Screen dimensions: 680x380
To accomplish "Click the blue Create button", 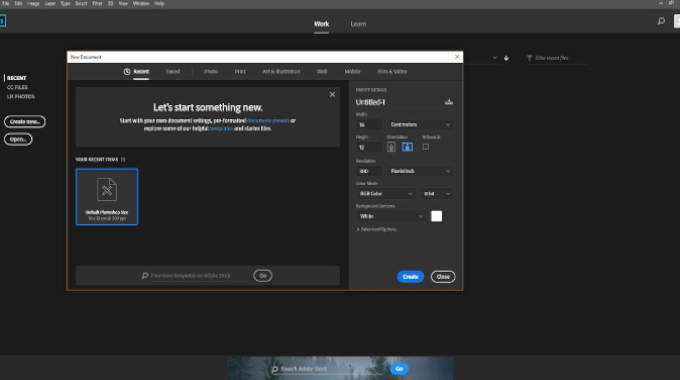I will [x=410, y=277].
